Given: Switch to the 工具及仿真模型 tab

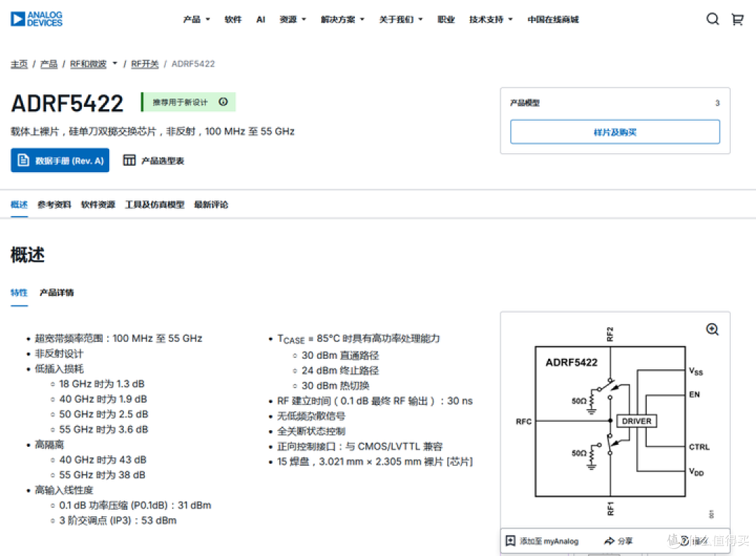Looking at the screenshot, I should pos(155,205).
